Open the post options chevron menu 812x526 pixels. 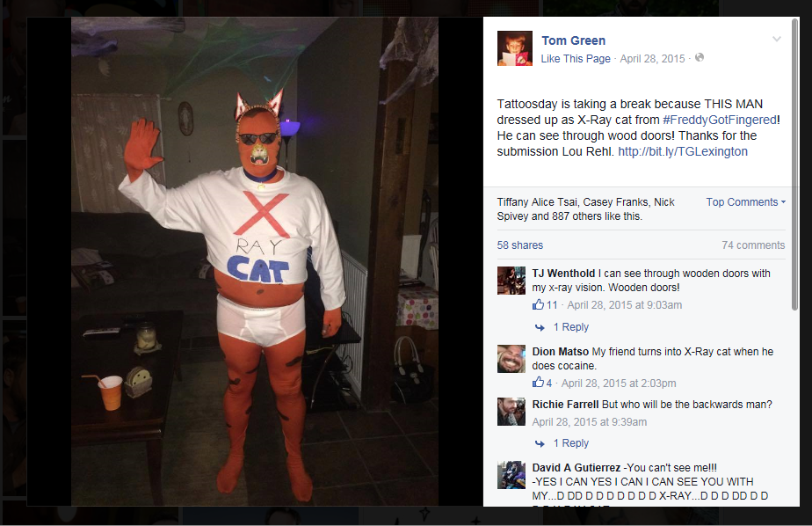tap(776, 40)
